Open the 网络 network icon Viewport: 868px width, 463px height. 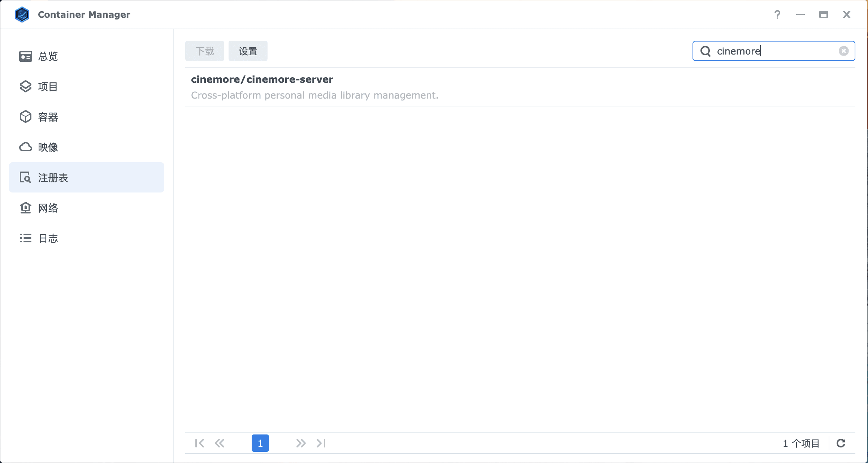coord(25,208)
